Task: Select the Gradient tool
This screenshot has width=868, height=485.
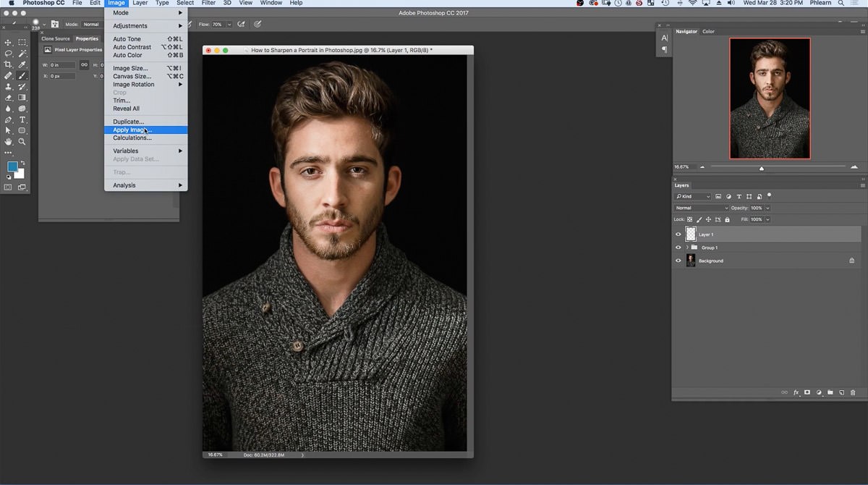Action: point(22,98)
